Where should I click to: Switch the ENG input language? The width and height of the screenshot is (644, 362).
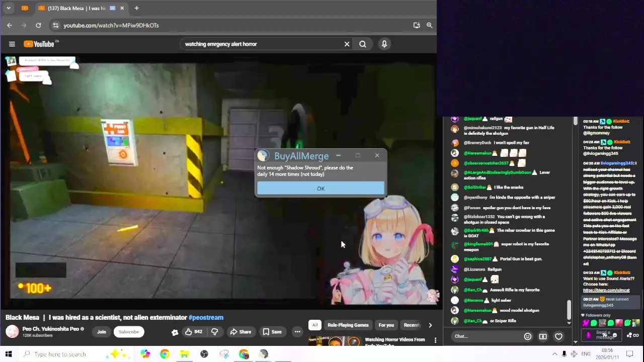(586, 354)
